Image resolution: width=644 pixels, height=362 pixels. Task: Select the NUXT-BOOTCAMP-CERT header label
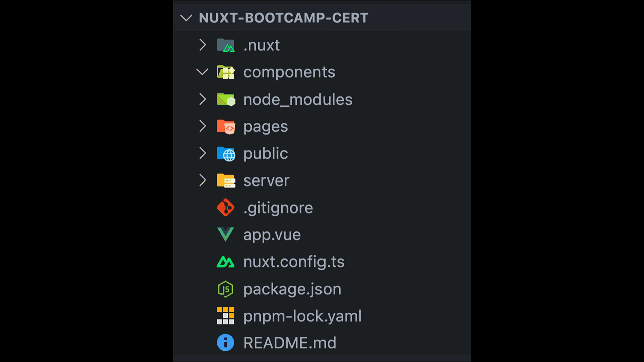pyautogui.click(x=284, y=18)
